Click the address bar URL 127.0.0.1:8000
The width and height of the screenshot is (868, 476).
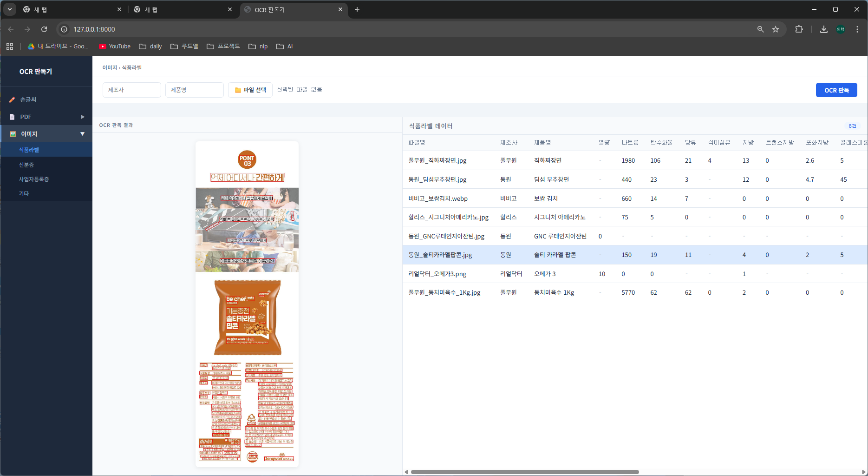94,29
